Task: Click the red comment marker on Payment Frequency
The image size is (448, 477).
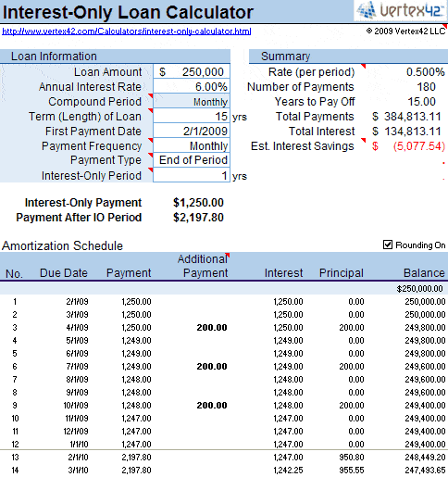Action: point(151,141)
